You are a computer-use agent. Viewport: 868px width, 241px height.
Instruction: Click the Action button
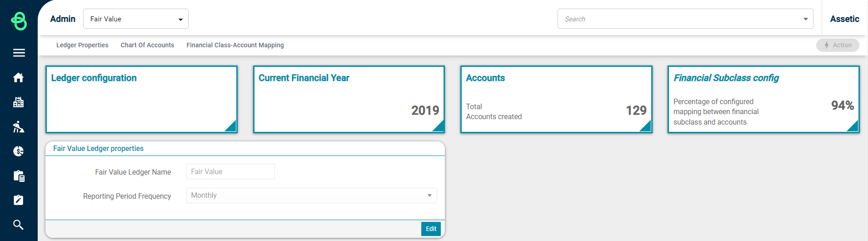click(838, 45)
